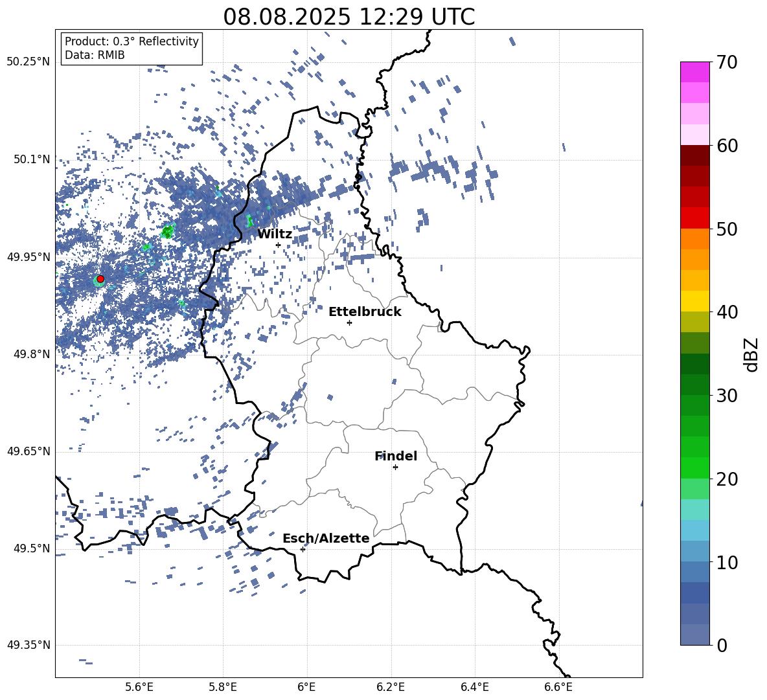Click the 30 value on colorbar
Image resolution: width=767 pixels, height=700 pixels.
pos(727,396)
